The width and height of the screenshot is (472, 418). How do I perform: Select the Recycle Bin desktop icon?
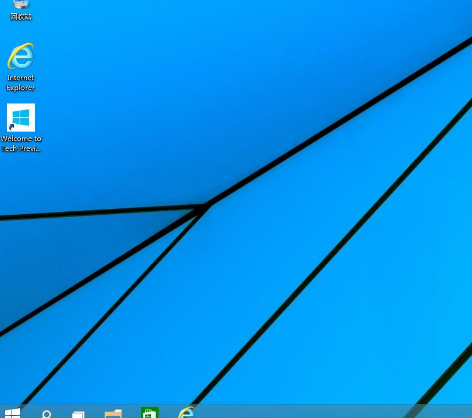pos(21,4)
